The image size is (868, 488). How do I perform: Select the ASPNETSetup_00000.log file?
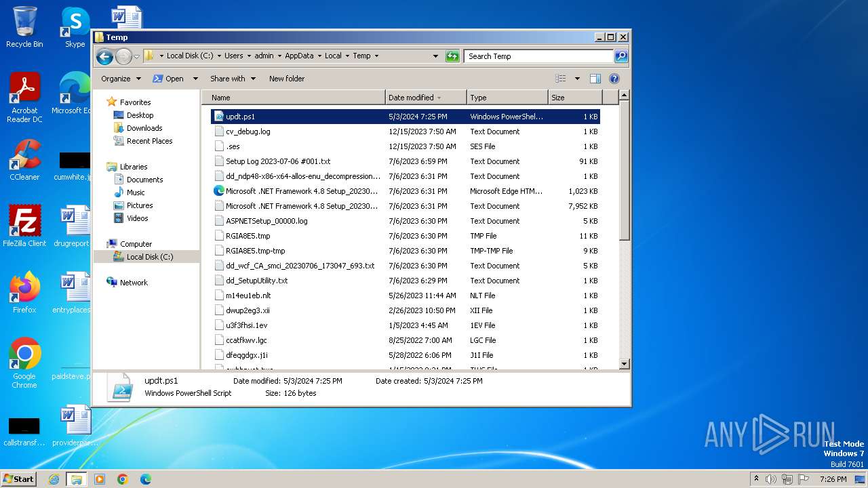267,221
